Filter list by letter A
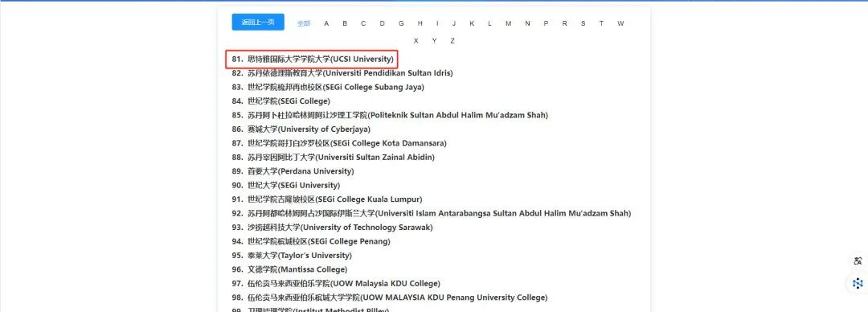This screenshot has width=868, height=312. pos(326,23)
